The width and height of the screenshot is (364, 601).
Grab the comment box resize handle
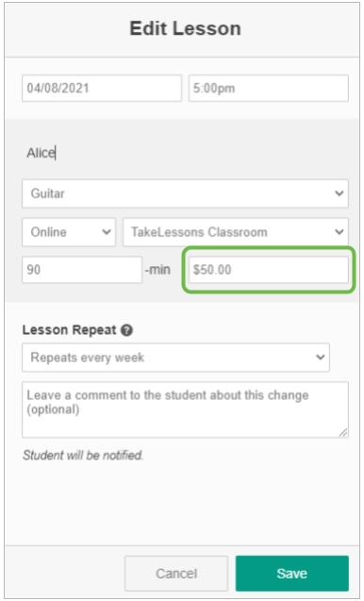click(x=343, y=433)
